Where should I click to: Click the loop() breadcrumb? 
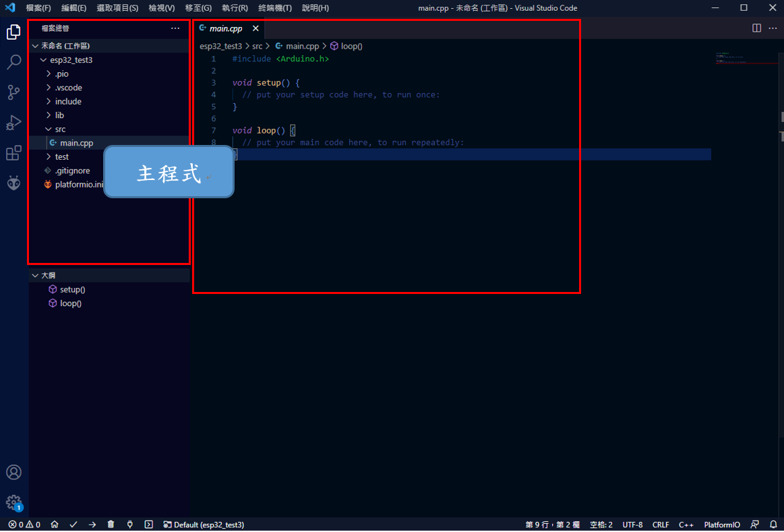pos(346,46)
